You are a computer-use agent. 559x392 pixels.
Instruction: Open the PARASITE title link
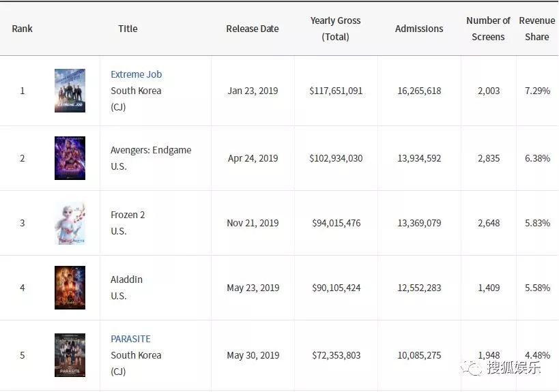130,339
